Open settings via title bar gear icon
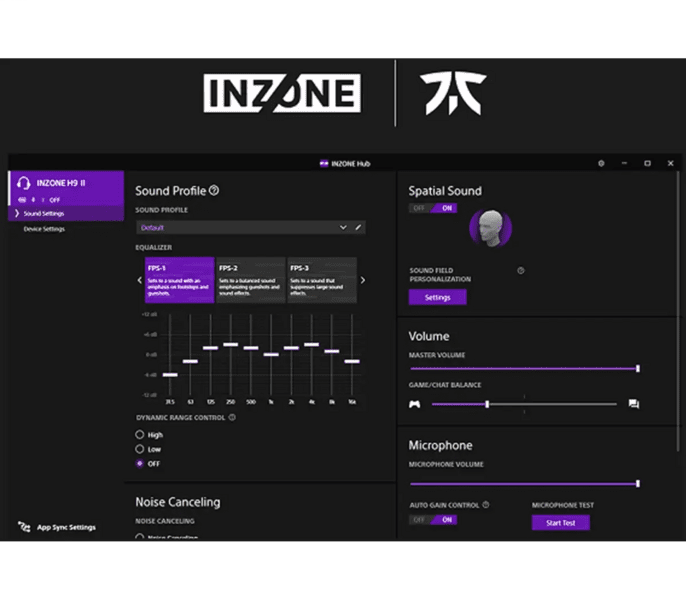Image resolution: width=686 pixels, height=600 pixels. (x=601, y=163)
